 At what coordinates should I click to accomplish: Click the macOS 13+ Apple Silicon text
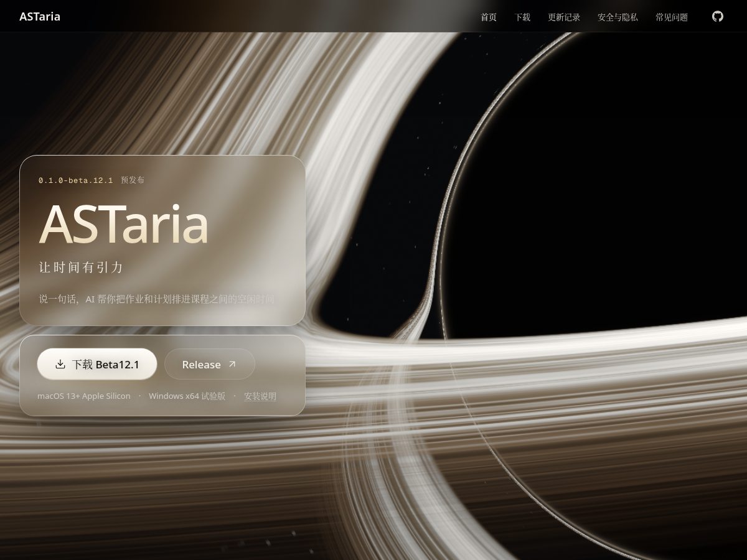point(84,396)
